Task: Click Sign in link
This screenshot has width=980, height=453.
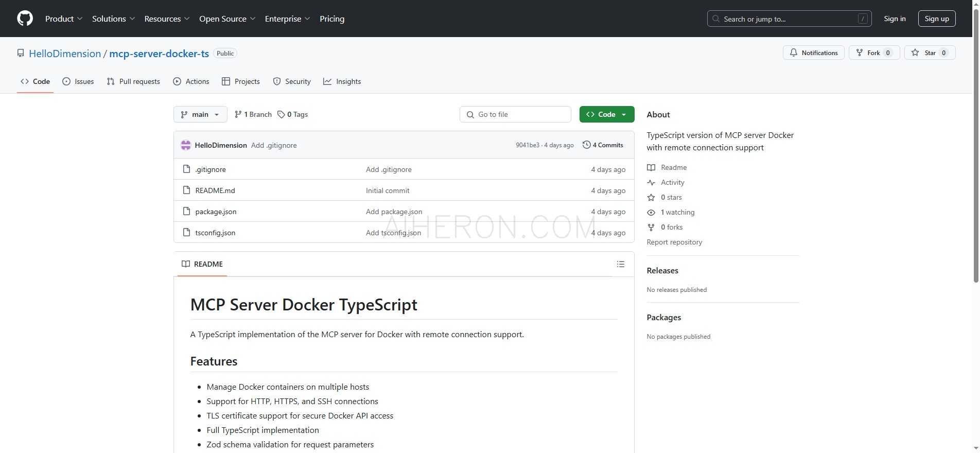Action: (x=895, y=19)
